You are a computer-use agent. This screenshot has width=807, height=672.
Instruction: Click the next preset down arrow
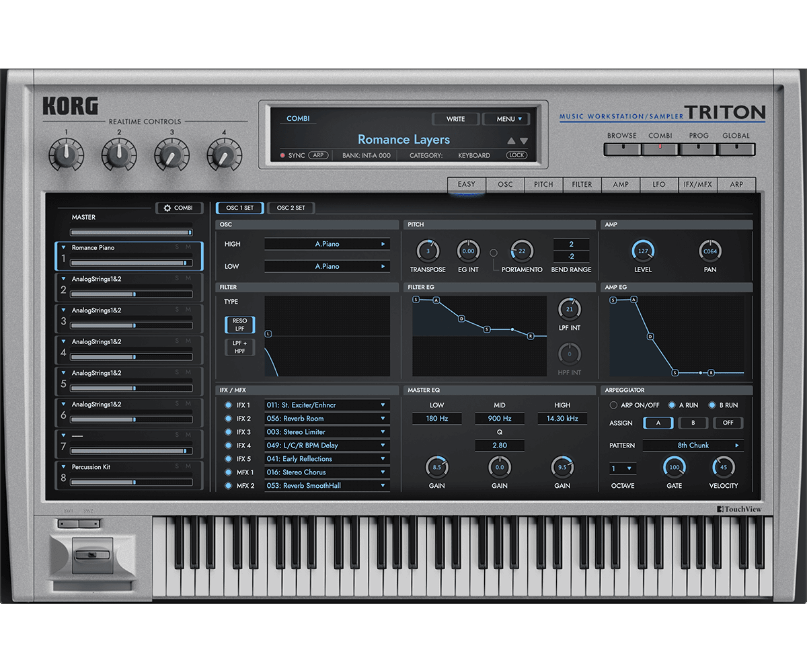[x=524, y=141]
